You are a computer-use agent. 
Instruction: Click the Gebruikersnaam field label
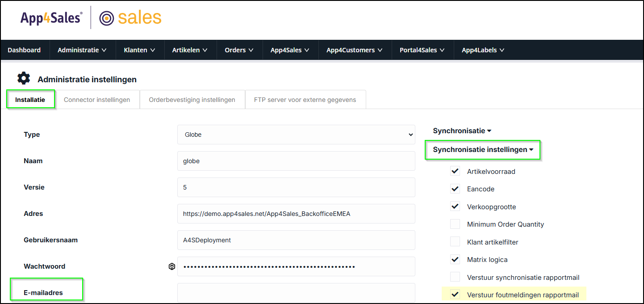50,240
